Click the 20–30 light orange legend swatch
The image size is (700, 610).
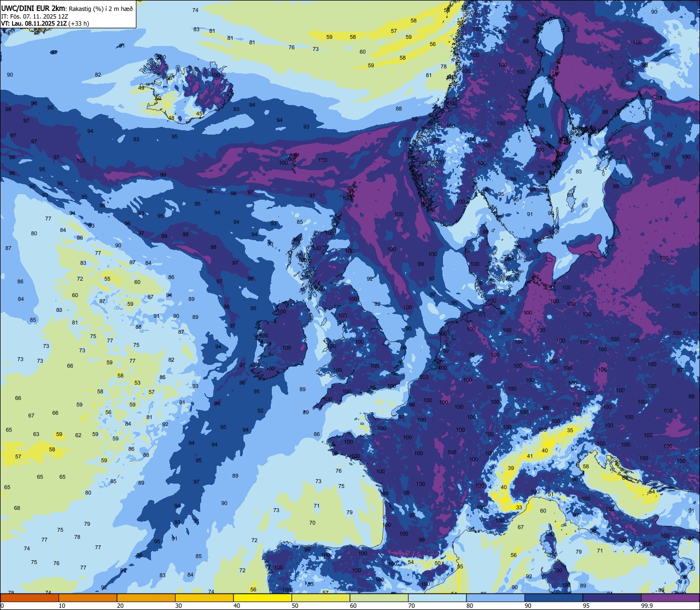coord(146,597)
